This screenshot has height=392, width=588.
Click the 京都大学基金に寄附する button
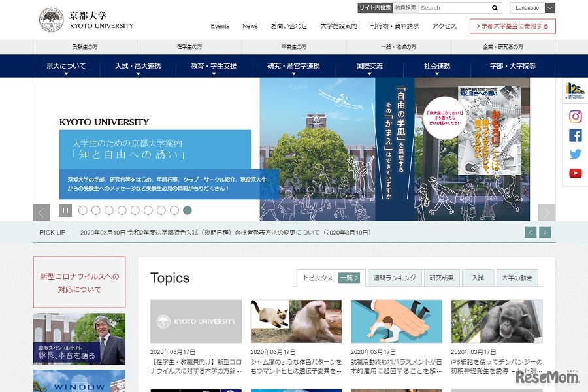tap(512, 26)
